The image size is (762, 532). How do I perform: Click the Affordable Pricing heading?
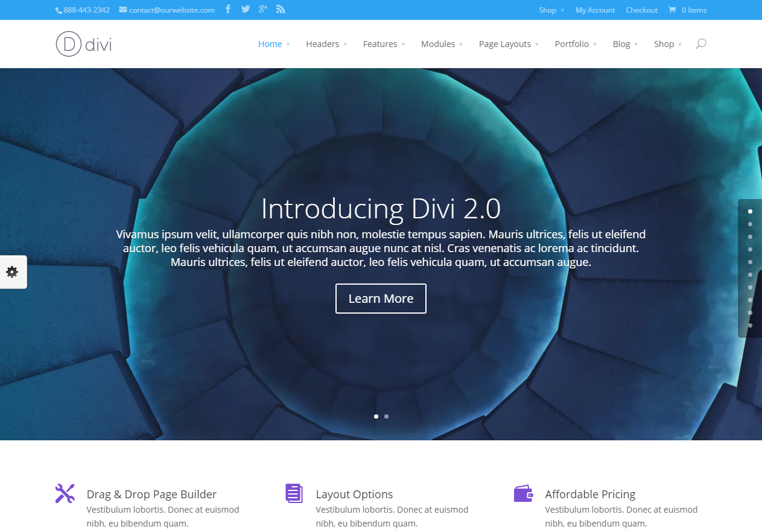click(x=590, y=494)
